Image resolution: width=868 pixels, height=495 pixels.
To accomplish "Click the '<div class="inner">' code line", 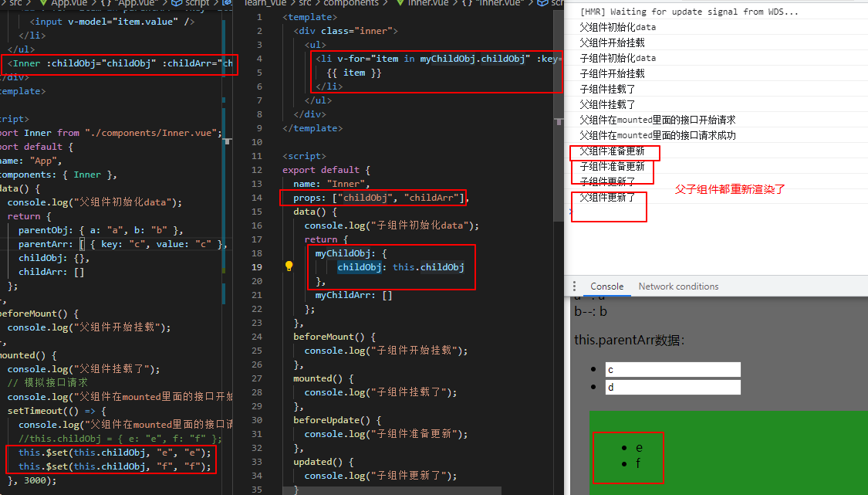I will click(346, 31).
